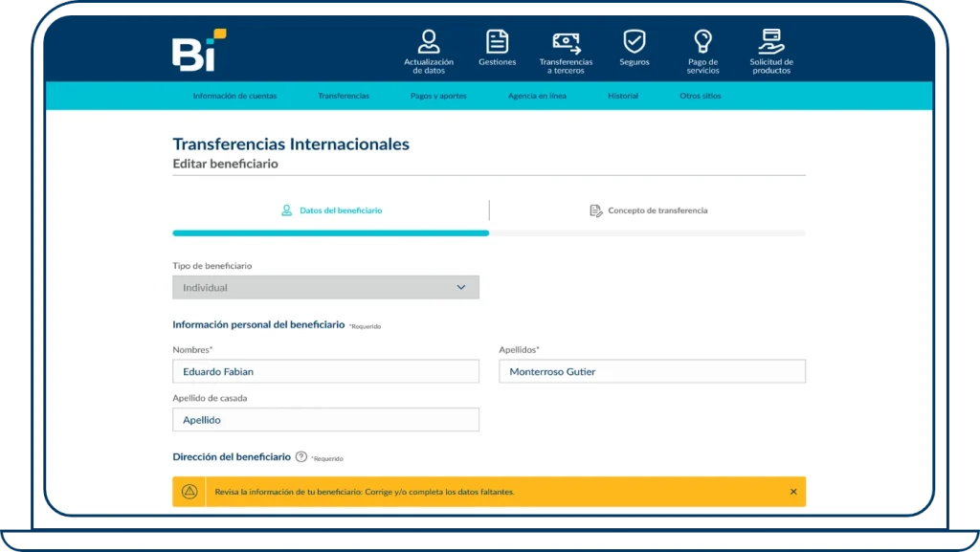
Task: Click the Nombres input field
Action: (325, 371)
